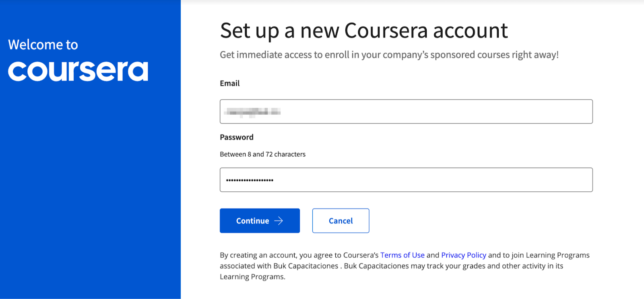Click the "Between 8 and 72 characters" hint
644x299 pixels.
click(262, 154)
